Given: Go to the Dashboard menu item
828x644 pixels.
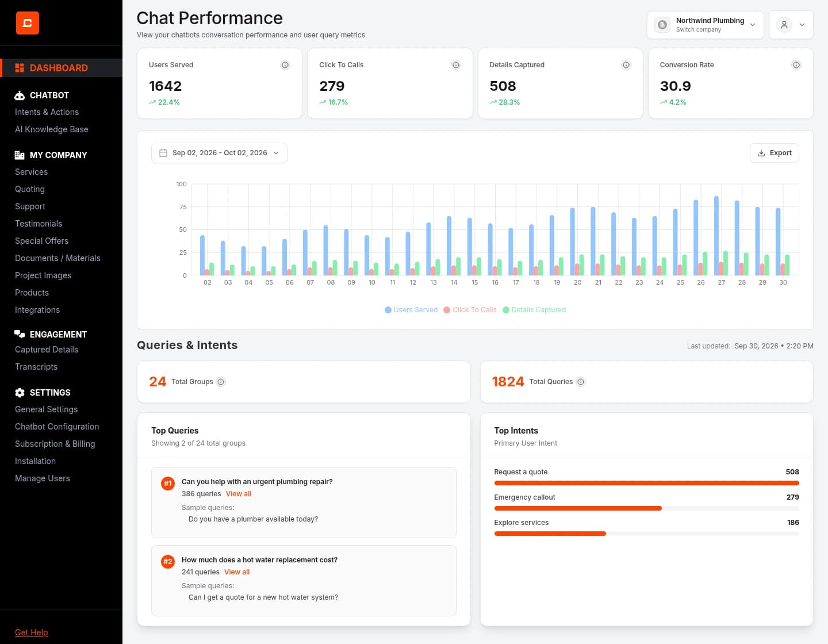Looking at the screenshot, I should point(61,68).
